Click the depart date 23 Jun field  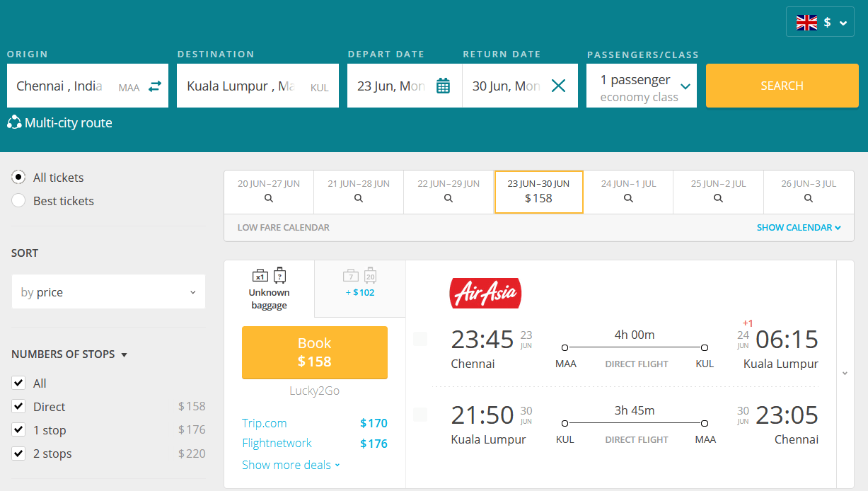405,86
